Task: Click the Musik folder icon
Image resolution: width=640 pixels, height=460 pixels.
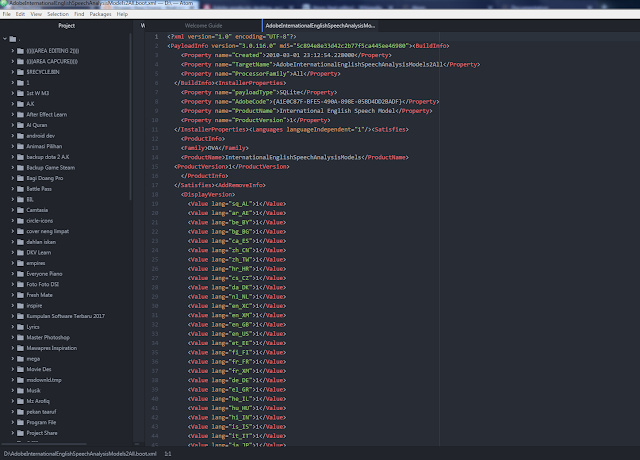Action: click(x=20, y=391)
